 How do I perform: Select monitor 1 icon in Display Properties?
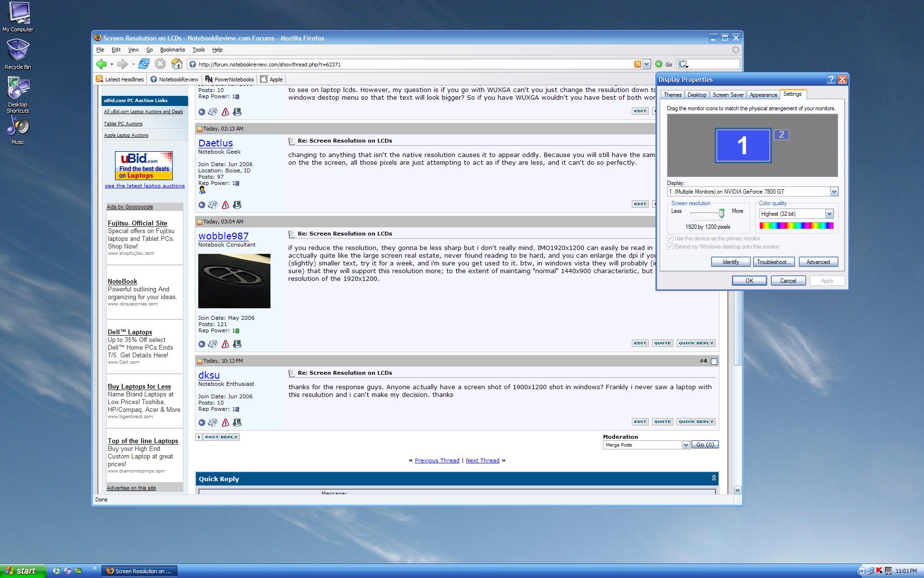coord(743,145)
